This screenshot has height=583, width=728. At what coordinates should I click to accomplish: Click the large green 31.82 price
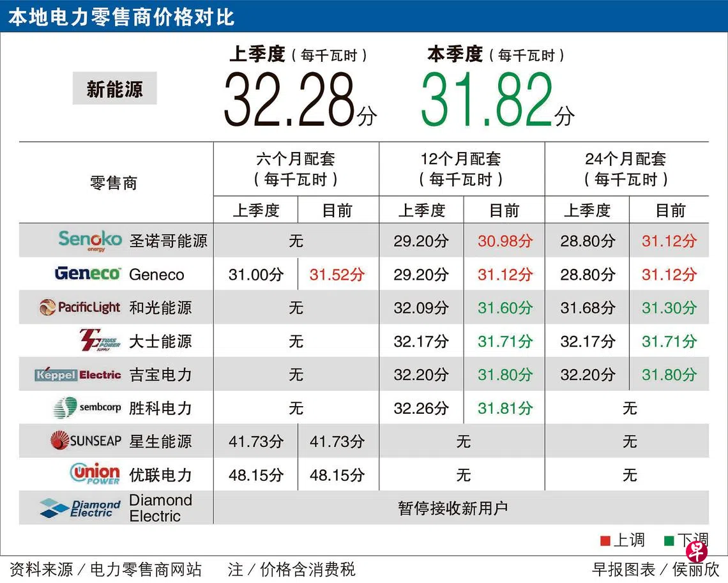tap(489, 99)
